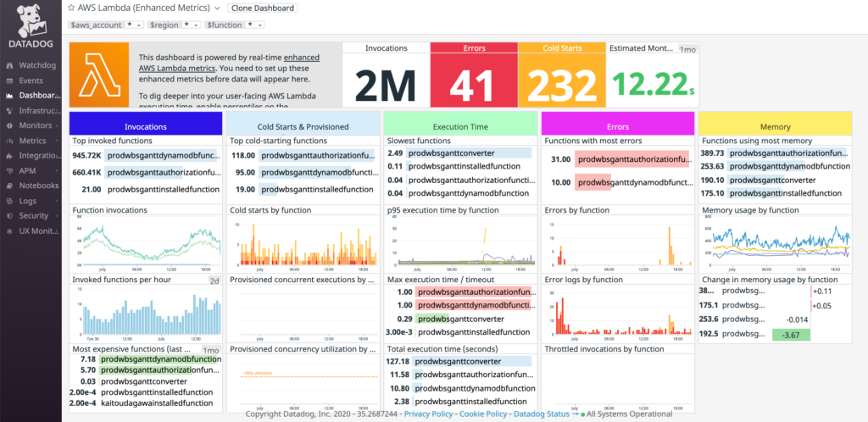Viewport: 868px width, 422px height.
Task: Open the $function variable dropdown
Action: point(254,25)
